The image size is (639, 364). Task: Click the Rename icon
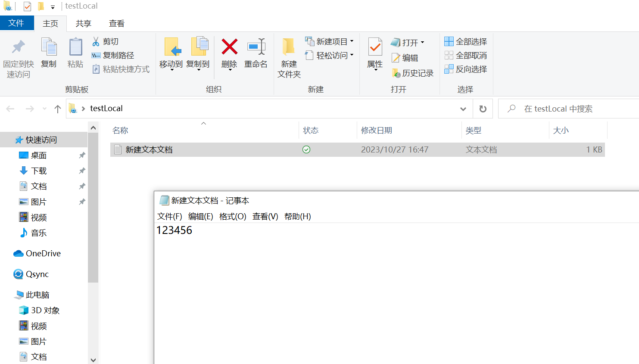(x=256, y=47)
